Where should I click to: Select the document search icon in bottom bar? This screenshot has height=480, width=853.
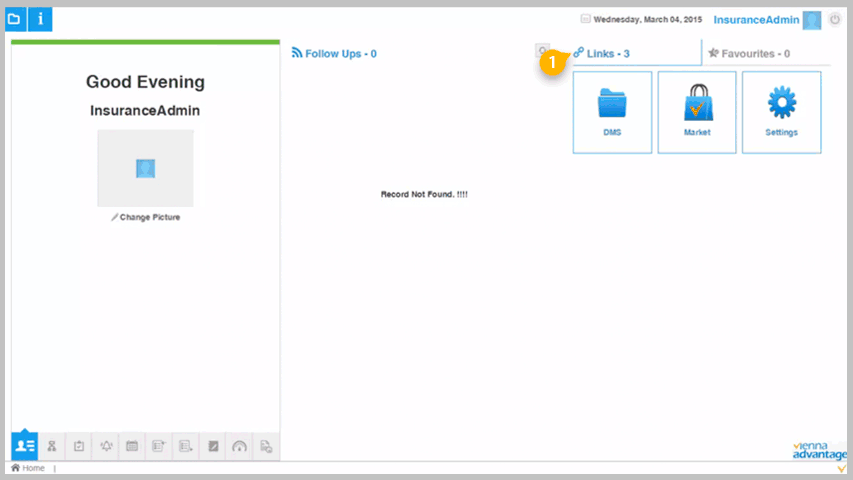266,446
